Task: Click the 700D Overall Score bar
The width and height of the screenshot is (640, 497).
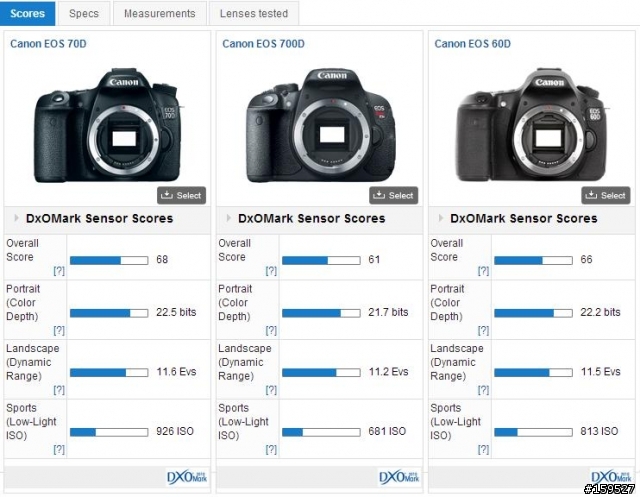Action: click(x=321, y=260)
